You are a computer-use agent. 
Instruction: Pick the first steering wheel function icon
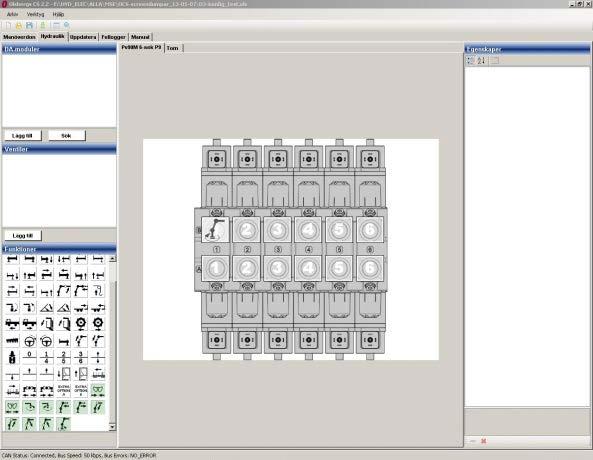click(x=29, y=340)
